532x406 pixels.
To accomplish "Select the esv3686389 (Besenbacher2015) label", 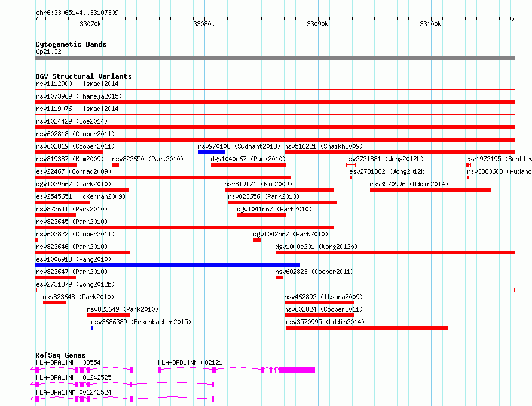I will (x=141, y=322).
